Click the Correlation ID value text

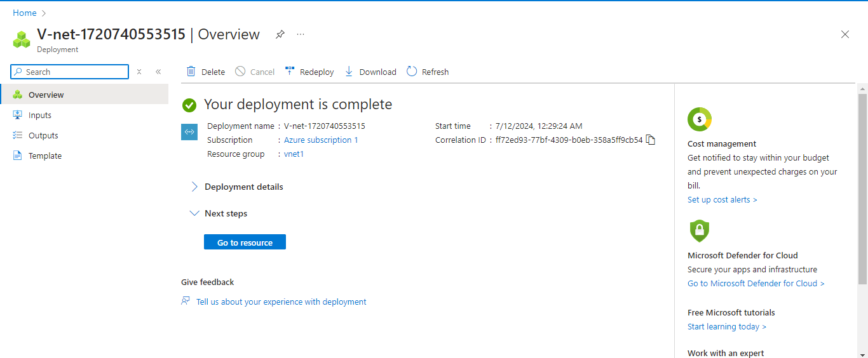tap(569, 140)
